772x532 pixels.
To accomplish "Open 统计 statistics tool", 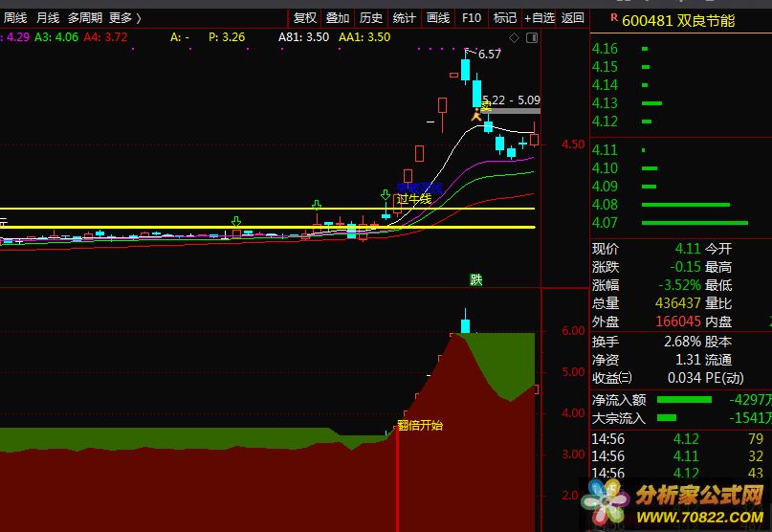I will 405,18.
